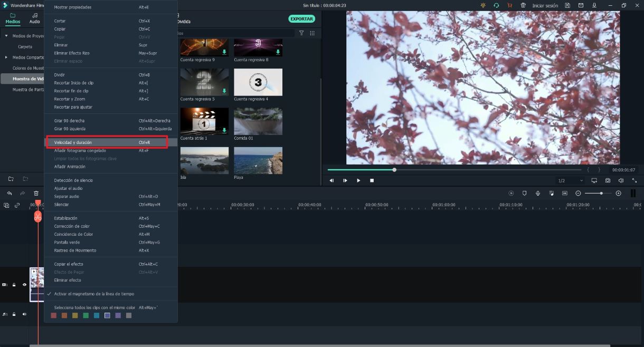The height and width of the screenshot is (347, 644).
Task: Expand the Medios Compartidos tree
Action: click(x=6, y=57)
